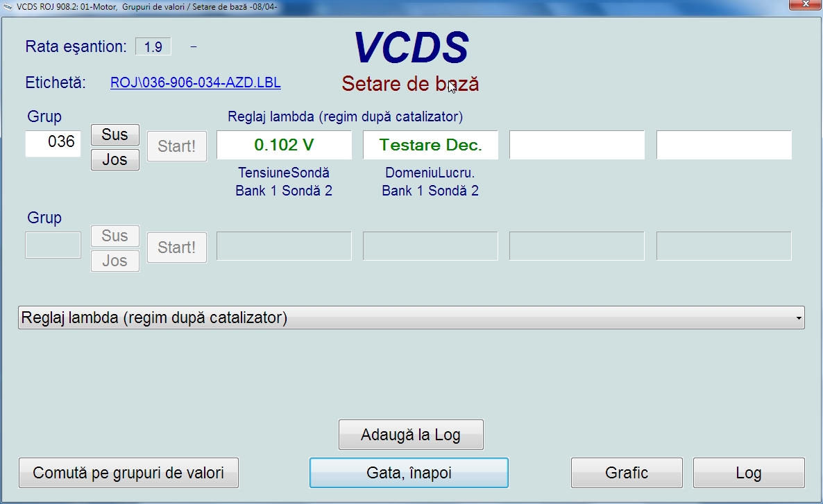This screenshot has width=823, height=504.
Task: Click the DomeniuLucru. Bank 1 Sondă 2 label
Action: coord(430,182)
